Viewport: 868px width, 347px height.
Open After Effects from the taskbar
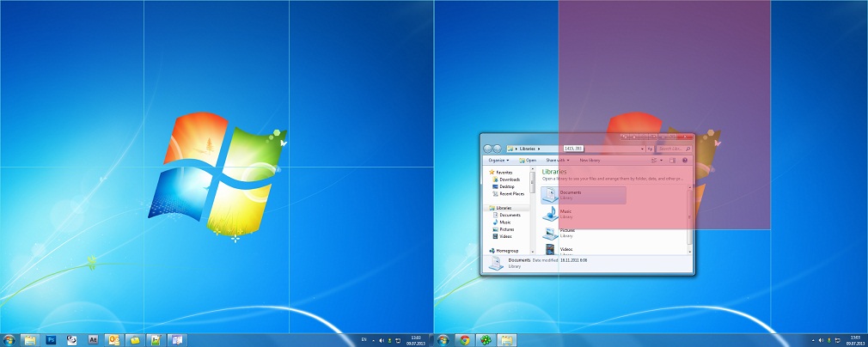93,340
